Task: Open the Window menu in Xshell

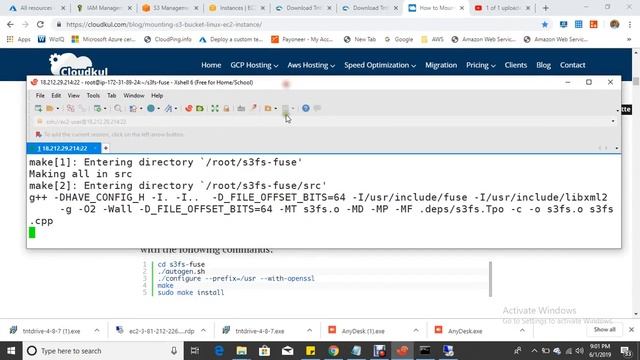Action: [x=134, y=96]
